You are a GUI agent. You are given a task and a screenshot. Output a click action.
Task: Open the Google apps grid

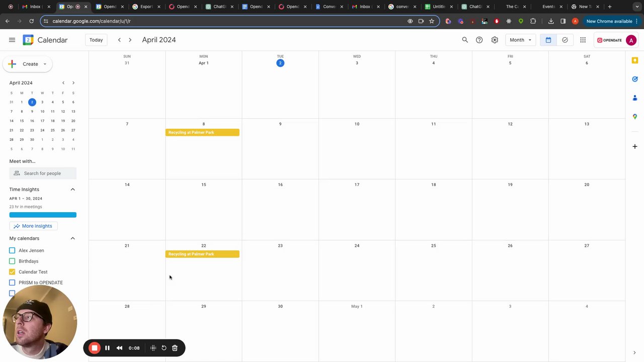583,40
